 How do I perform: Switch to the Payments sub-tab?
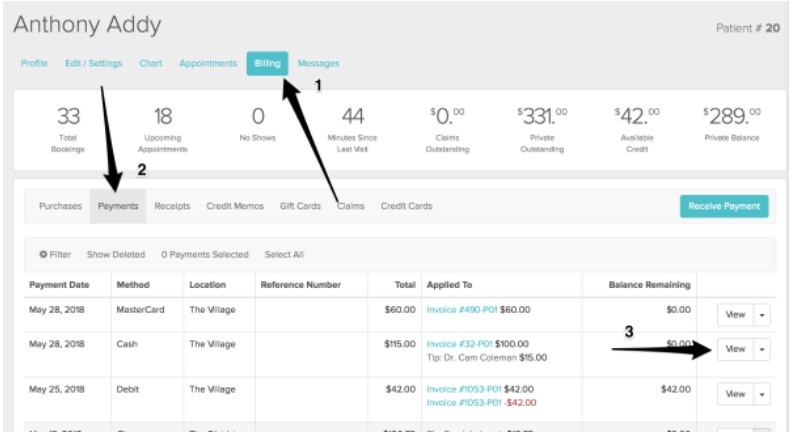pyautogui.click(x=117, y=206)
